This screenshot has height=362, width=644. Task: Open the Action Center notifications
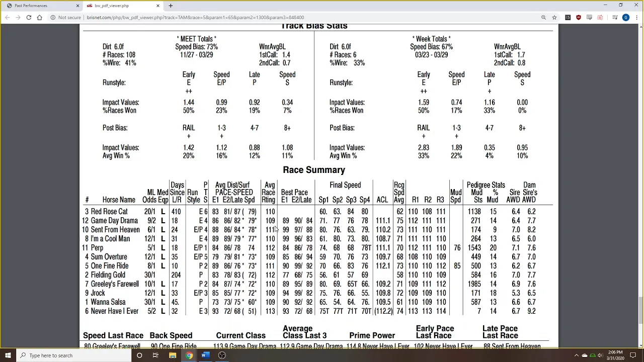coord(634,355)
